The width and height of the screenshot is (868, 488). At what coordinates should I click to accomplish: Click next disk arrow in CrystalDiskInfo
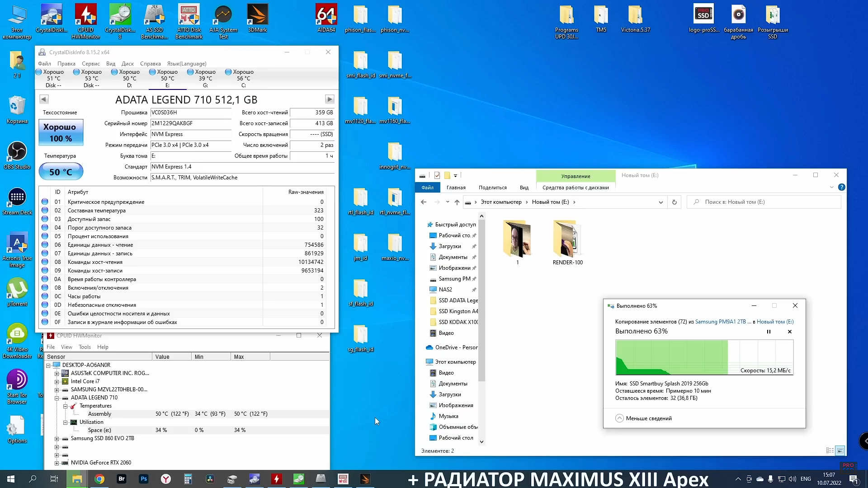click(330, 99)
